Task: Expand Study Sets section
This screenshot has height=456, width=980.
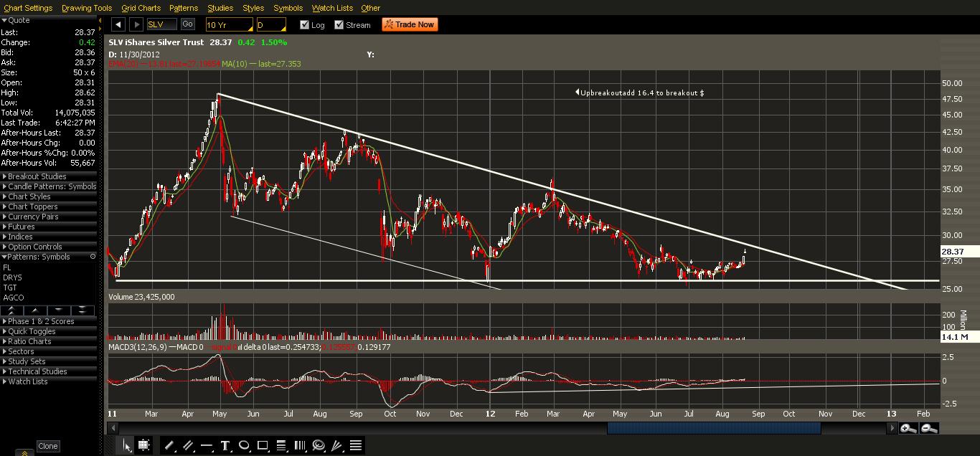Action: coord(48,361)
